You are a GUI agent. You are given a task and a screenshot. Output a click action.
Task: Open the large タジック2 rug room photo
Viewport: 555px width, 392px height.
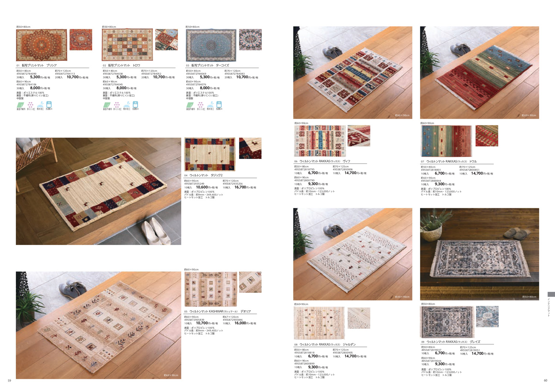tap(98, 191)
